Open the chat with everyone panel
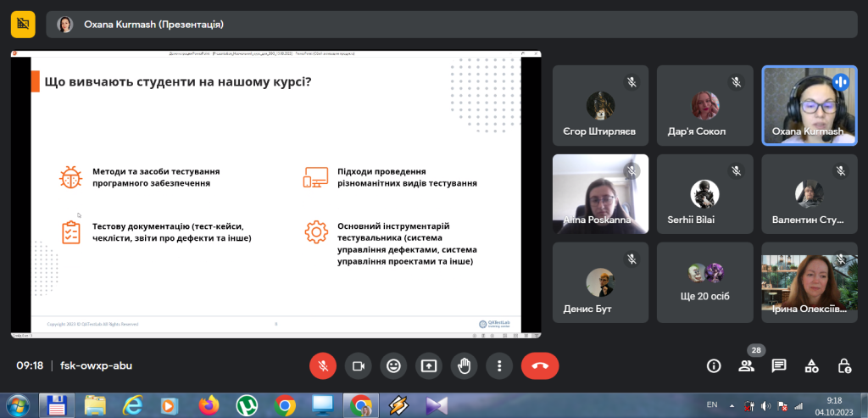Viewport: 868px width, 418px height. point(779,365)
